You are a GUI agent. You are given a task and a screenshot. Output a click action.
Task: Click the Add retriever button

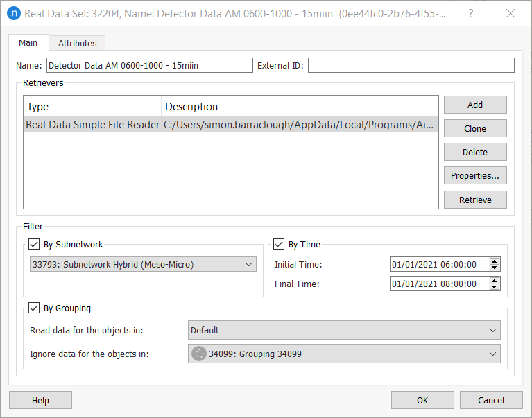[475, 105]
